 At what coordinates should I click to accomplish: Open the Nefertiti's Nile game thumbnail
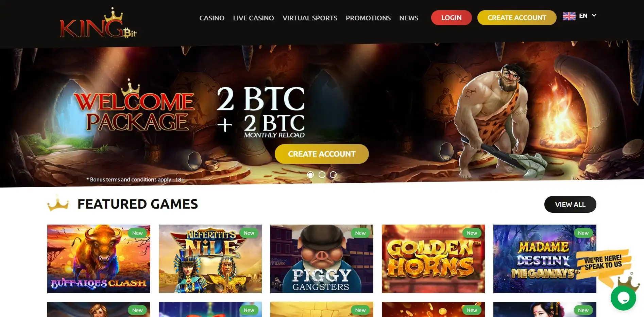(x=210, y=259)
